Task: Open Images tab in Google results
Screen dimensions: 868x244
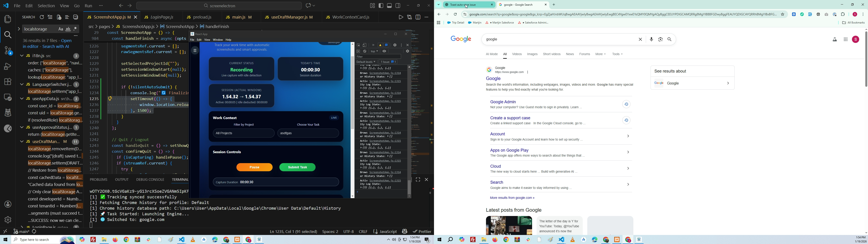Action: pyautogui.click(x=532, y=54)
